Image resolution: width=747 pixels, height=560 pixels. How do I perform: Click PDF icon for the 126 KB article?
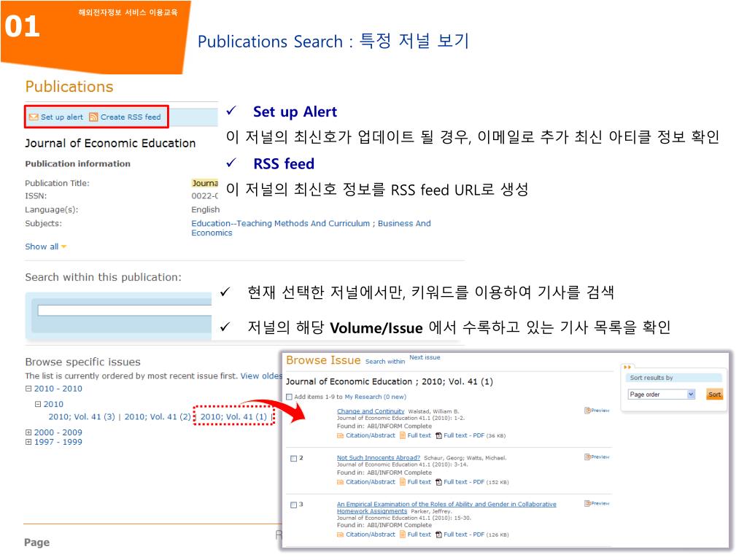point(438,534)
